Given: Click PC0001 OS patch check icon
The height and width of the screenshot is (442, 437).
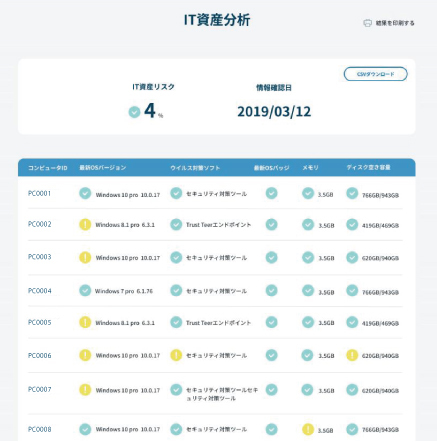Looking at the screenshot, I should (271, 193).
